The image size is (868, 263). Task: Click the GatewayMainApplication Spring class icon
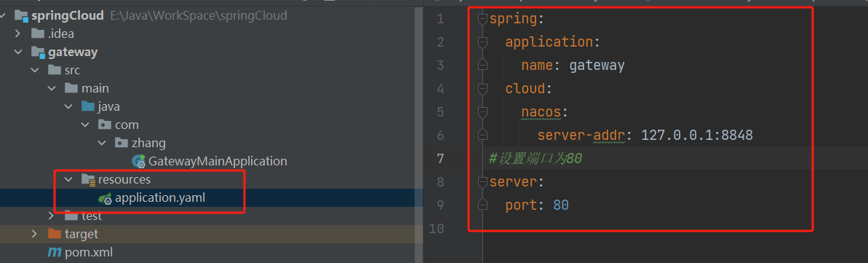tap(138, 162)
